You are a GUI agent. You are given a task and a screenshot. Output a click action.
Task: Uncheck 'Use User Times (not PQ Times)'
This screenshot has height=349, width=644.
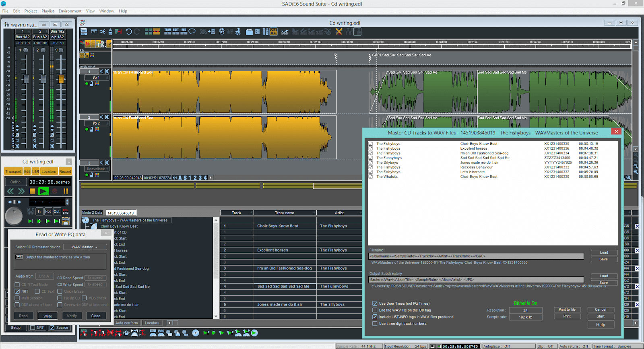point(375,304)
